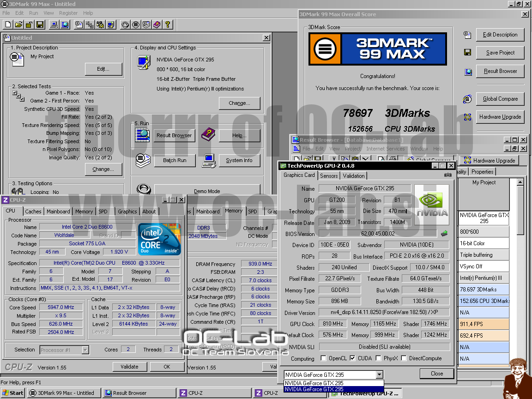Image resolution: width=532 pixels, height=399 pixels.
Task: Click the computer icon beside System Info button
Action: [209, 161]
